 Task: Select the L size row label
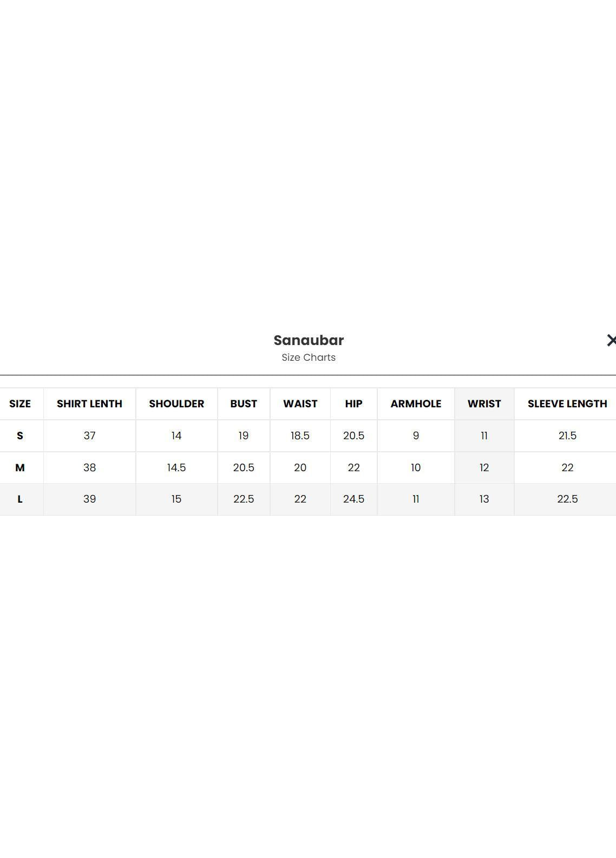[x=20, y=499]
